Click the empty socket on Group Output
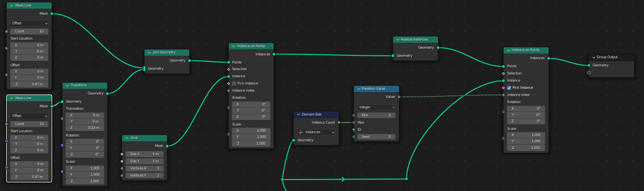 pos(589,73)
